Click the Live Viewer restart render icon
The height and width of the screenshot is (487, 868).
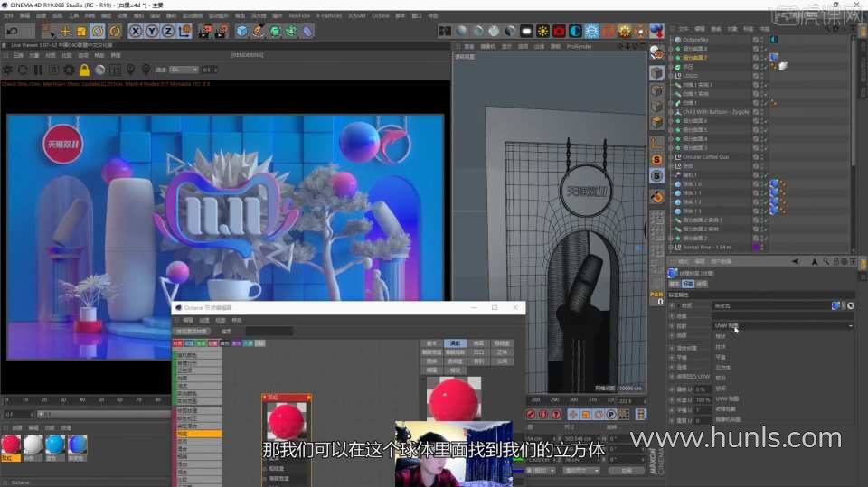pos(23,70)
